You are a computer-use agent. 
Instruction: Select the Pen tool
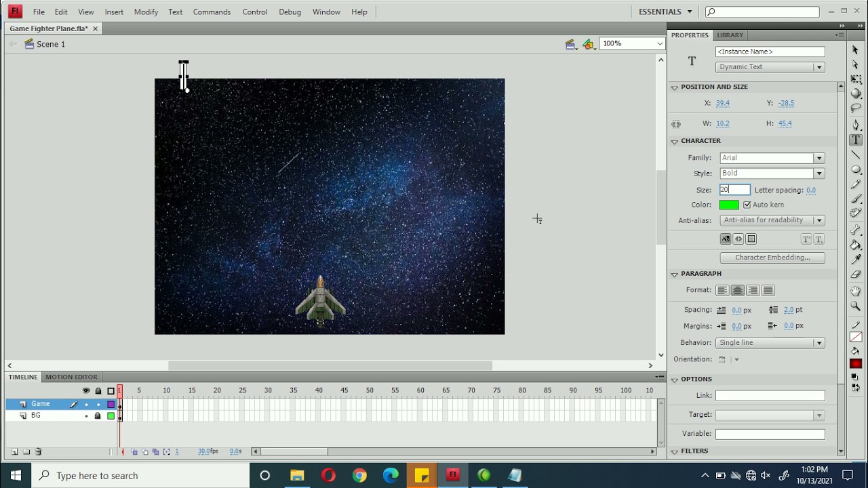click(x=856, y=125)
